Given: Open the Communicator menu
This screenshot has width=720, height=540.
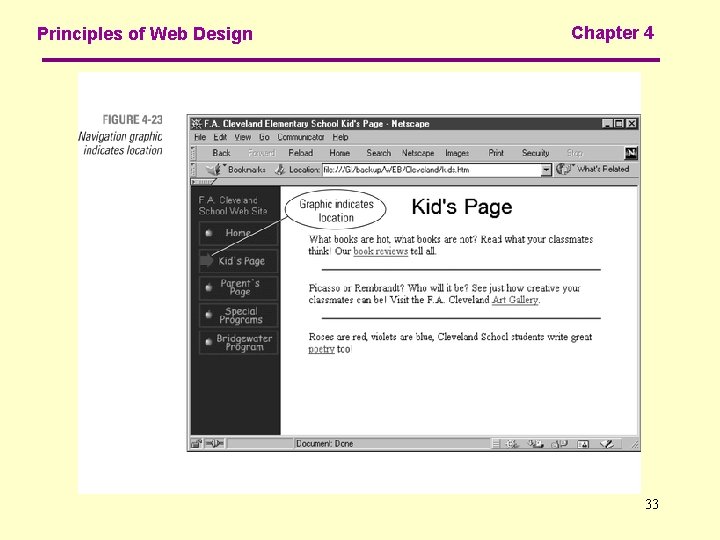Looking at the screenshot, I should point(301,137).
